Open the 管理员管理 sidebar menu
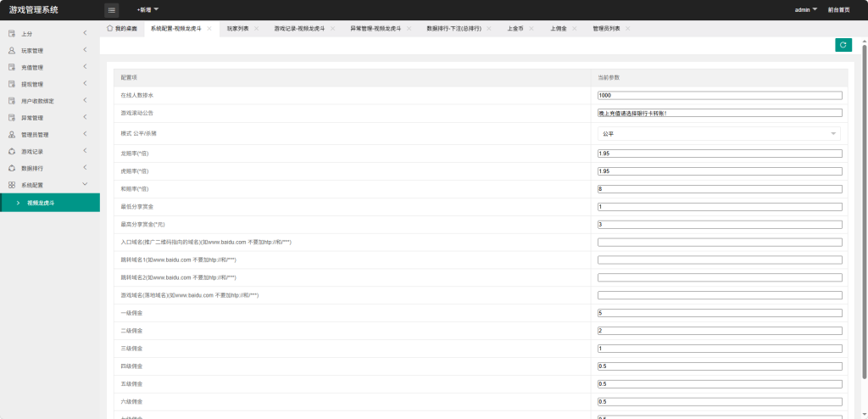 50,135
